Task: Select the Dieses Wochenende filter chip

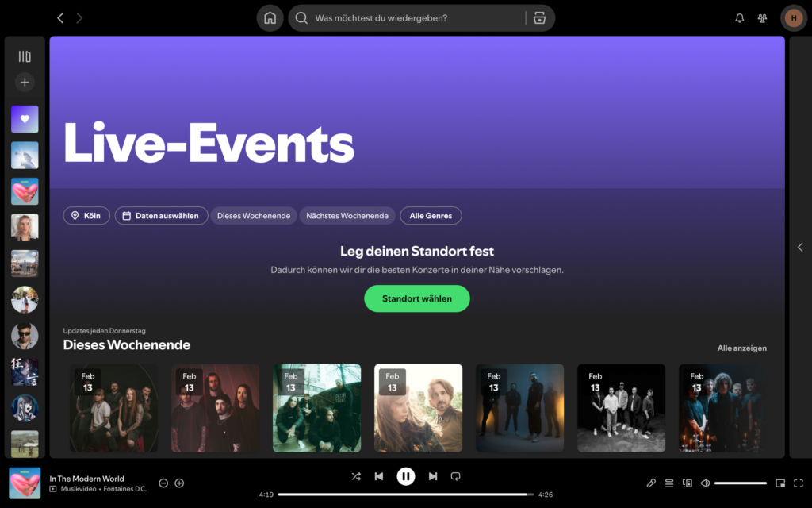Action: point(253,215)
